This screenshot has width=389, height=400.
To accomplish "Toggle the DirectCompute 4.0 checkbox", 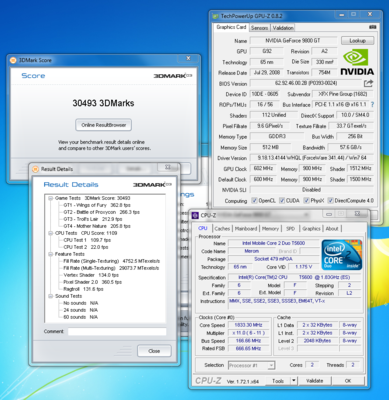I will point(330,201).
